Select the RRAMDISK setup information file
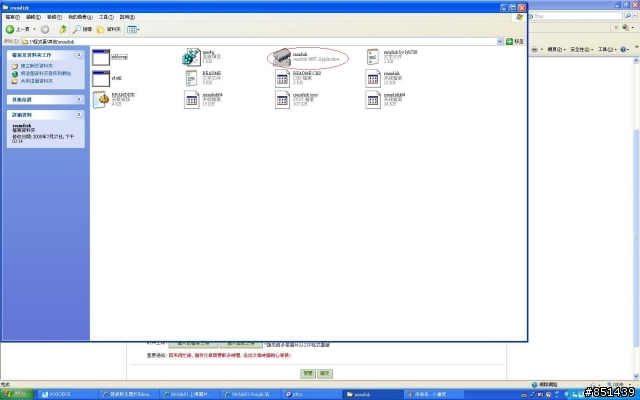 pyautogui.click(x=101, y=100)
